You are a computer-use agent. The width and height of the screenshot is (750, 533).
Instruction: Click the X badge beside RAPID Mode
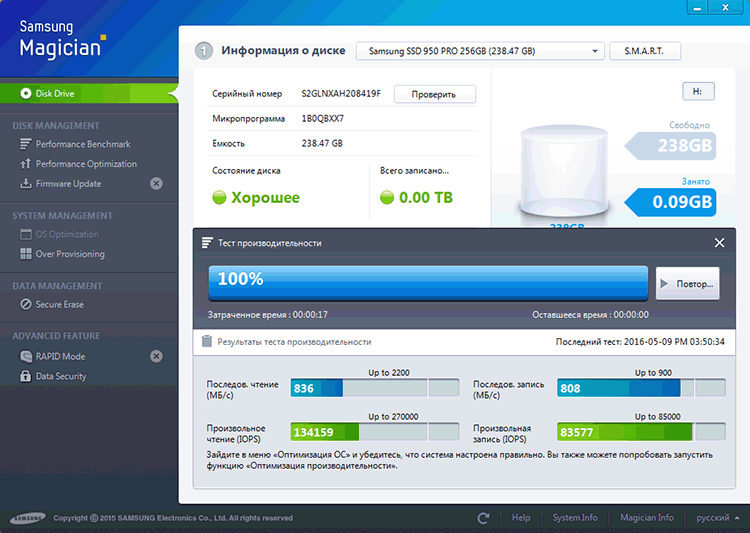(x=156, y=356)
